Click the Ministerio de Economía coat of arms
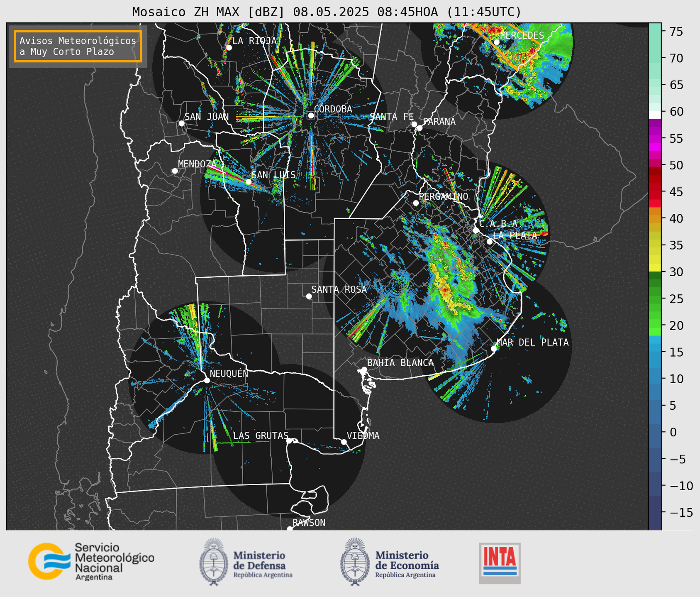 355,562
